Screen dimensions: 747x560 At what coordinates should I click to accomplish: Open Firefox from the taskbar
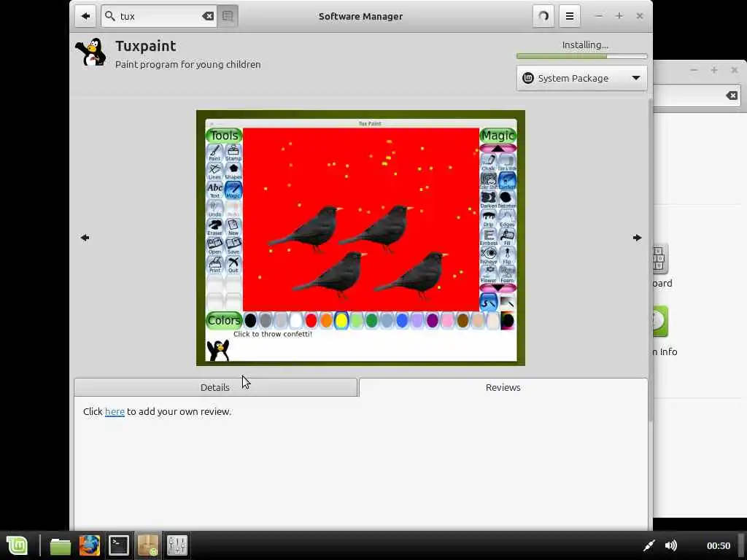(x=90, y=545)
